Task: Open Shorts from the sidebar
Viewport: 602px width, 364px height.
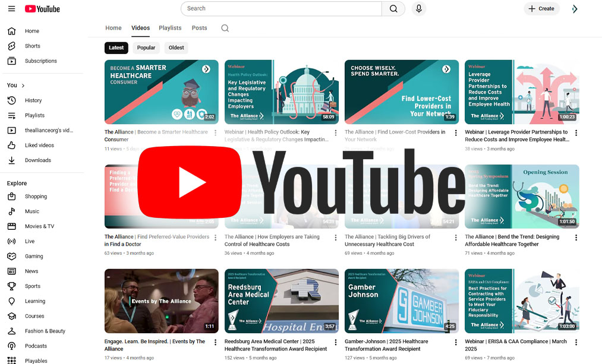Action: [33, 46]
